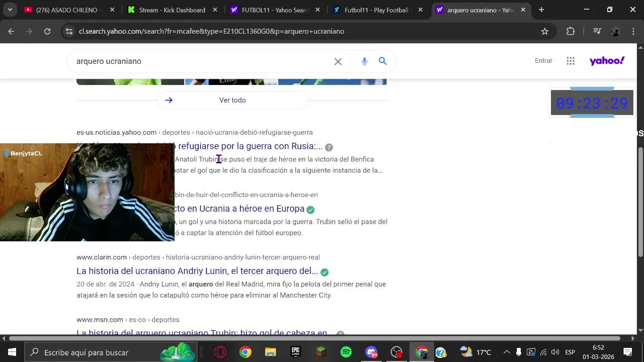Click the www.msn.com source URL

[100, 319]
